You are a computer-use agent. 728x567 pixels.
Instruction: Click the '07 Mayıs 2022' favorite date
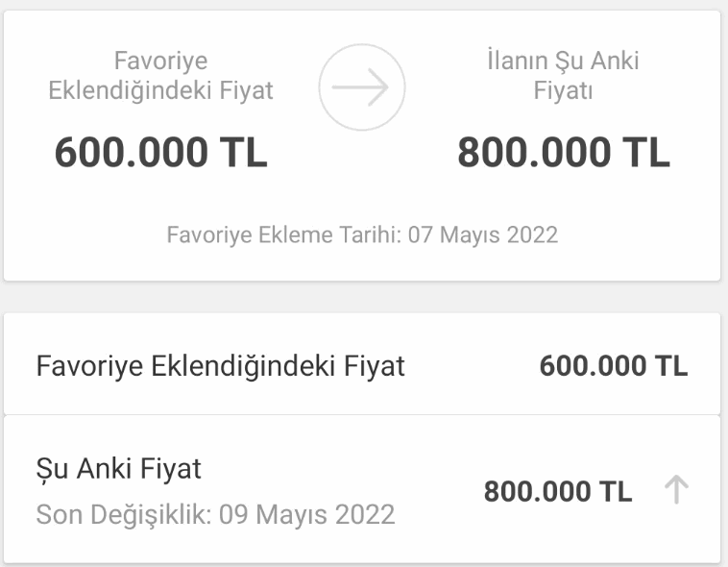coord(483,234)
